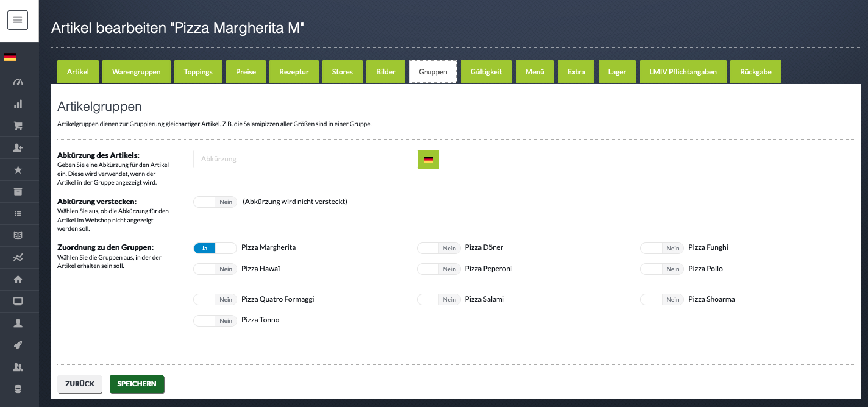Switch on Pizza Peperoni group assignment
The height and width of the screenshot is (407, 868).
tap(439, 269)
